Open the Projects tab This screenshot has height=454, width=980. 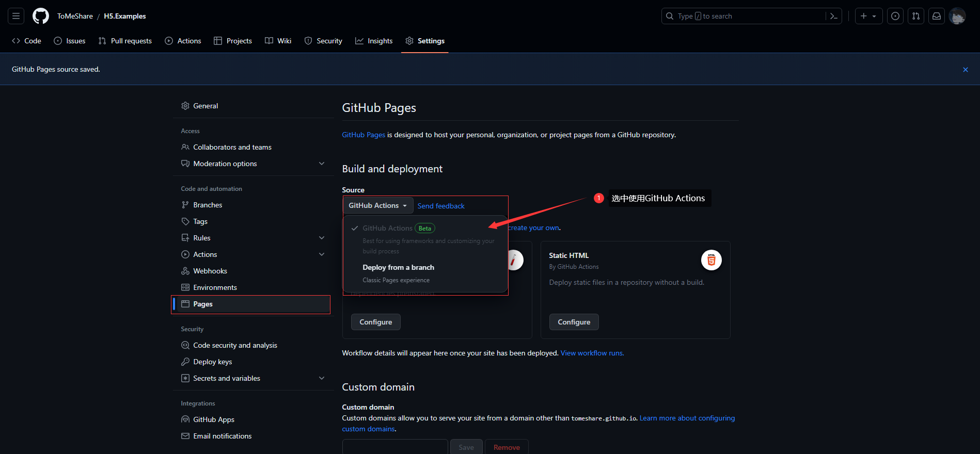pyautogui.click(x=233, y=41)
